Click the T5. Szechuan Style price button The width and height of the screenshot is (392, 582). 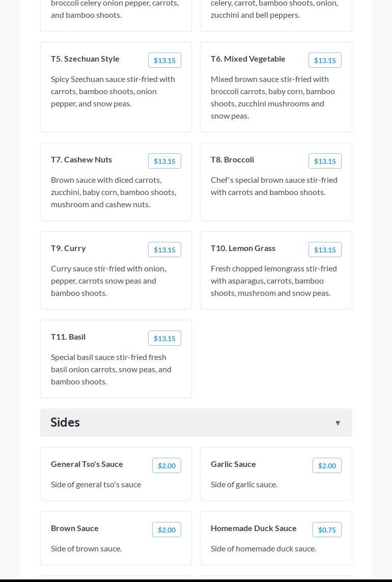point(164,60)
